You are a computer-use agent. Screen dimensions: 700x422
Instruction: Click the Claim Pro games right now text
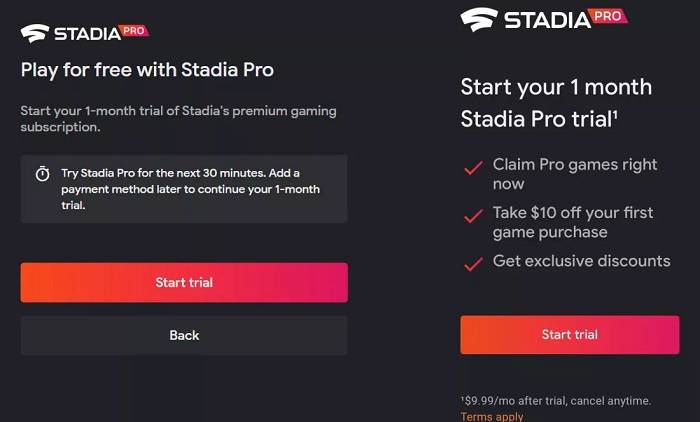(575, 174)
